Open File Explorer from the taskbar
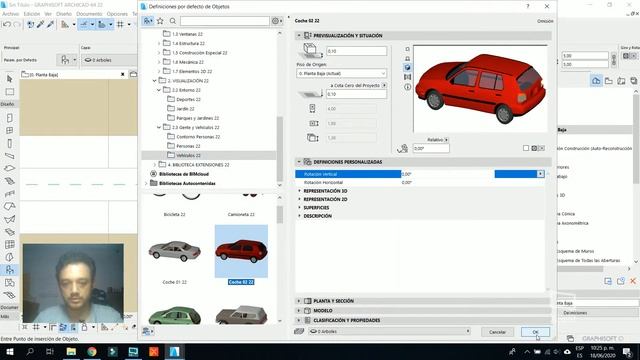Image resolution: width=640 pixels, height=360 pixels. [71, 351]
